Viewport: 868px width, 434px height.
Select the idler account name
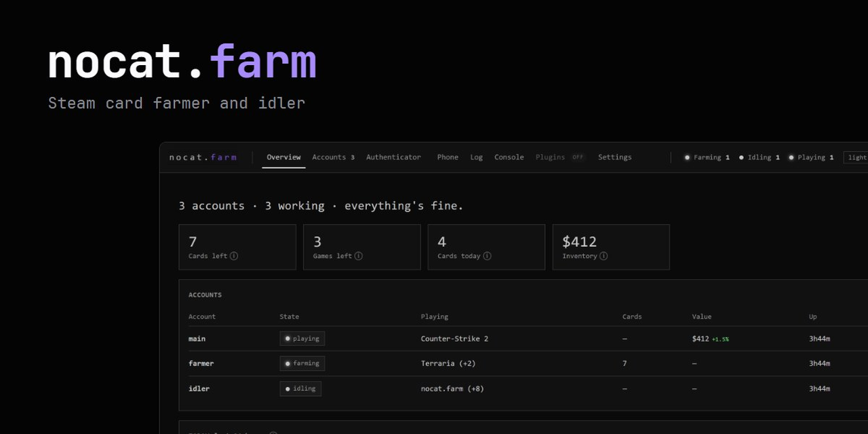[199, 389]
